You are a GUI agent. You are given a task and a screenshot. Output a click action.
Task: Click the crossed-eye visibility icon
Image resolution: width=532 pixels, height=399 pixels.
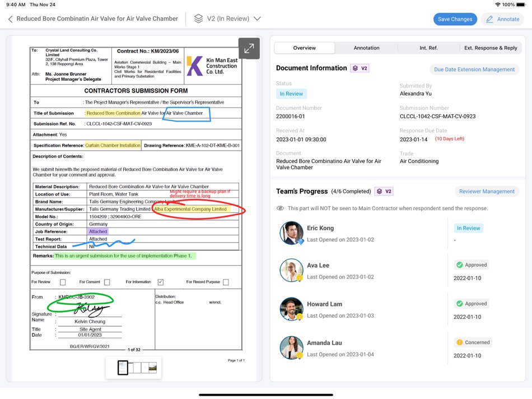pos(280,208)
